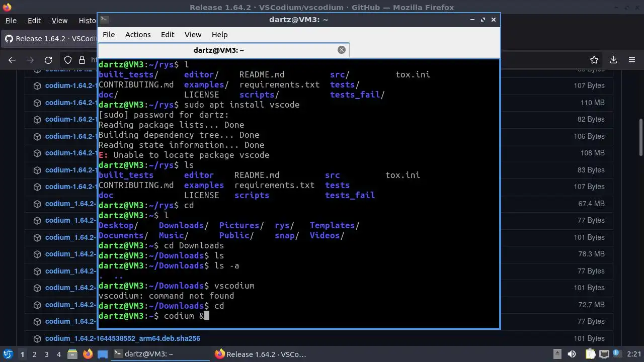Open the Firefox View menu

(59, 21)
